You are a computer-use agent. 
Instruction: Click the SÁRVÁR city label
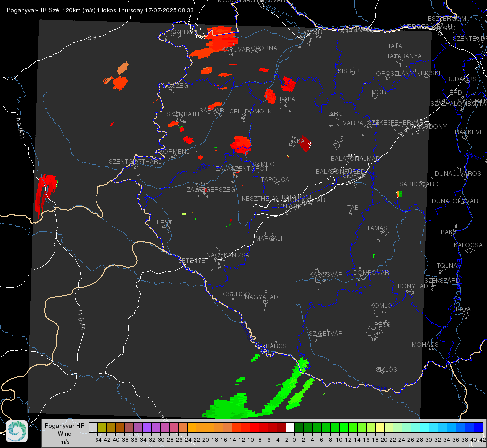point(212,111)
